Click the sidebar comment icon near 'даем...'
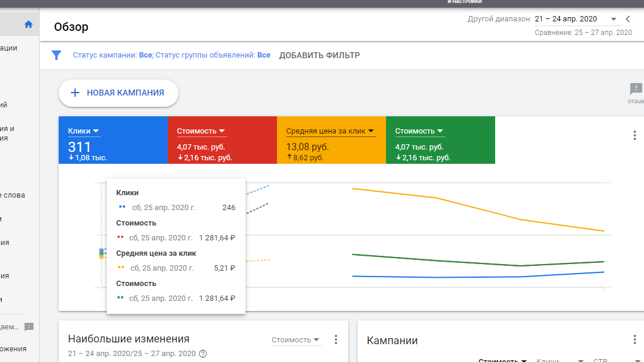644x362 pixels. (x=28, y=326)
